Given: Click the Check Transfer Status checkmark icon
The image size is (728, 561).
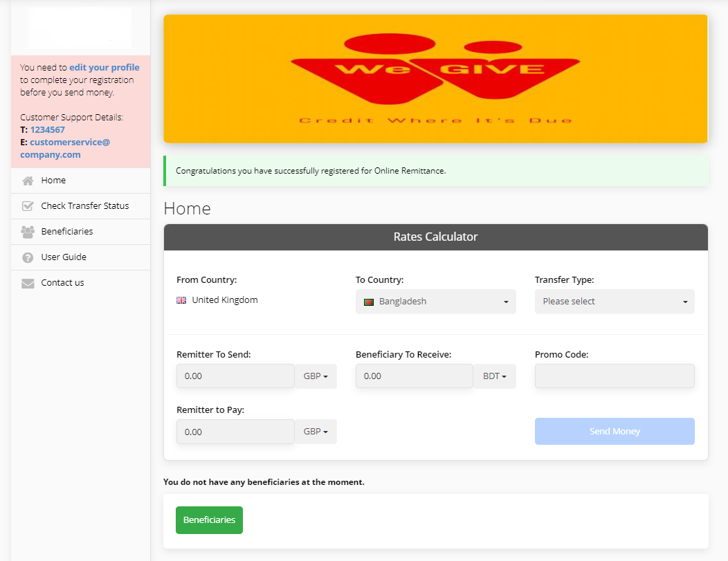Looking at the screenshot, I should pos(28,206).
